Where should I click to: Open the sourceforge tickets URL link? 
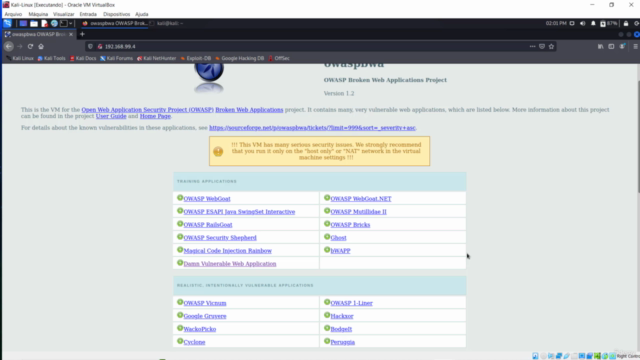[x=312, y=128]
